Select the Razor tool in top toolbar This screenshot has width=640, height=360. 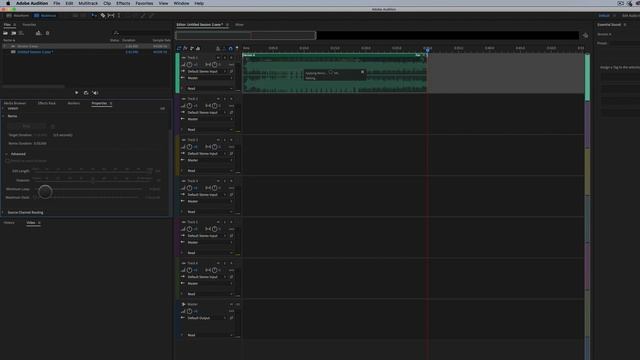[x=103, y=16]
